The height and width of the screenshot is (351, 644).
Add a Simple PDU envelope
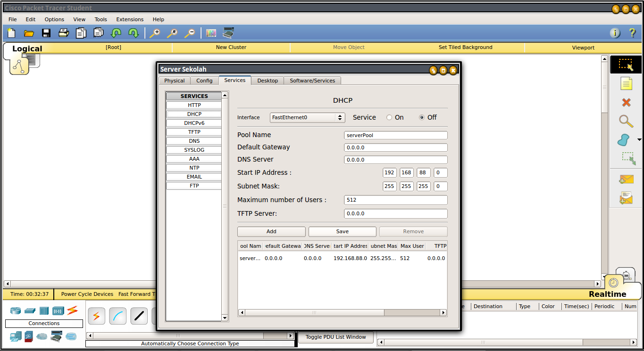[x=626, y=180]
